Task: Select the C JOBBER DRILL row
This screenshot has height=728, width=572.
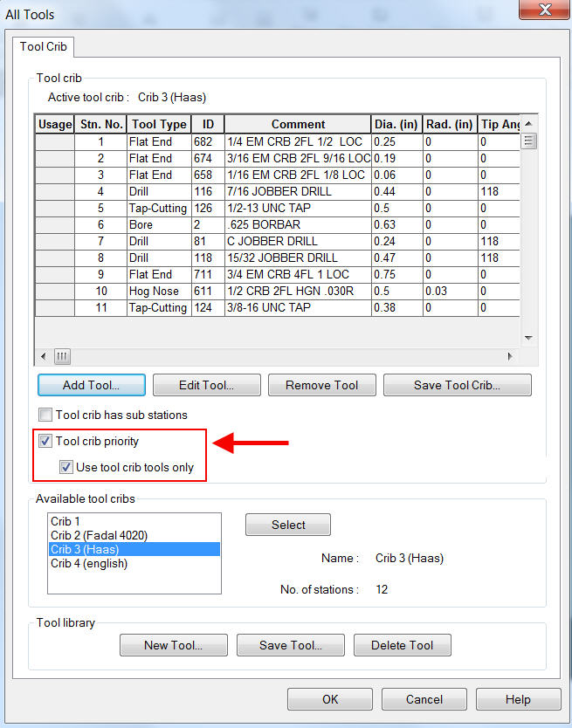Action: click(278, 242)
